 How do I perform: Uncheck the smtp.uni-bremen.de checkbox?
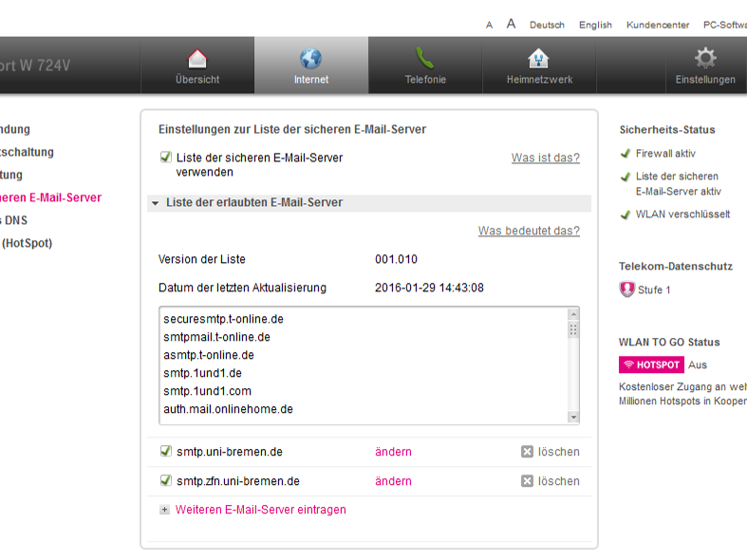tap(165, 452)
